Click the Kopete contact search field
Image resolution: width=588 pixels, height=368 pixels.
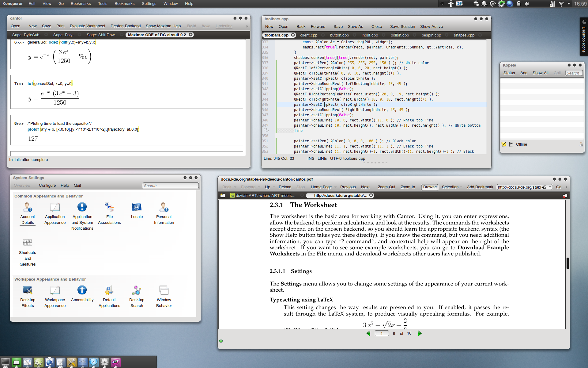pos(574,73)
